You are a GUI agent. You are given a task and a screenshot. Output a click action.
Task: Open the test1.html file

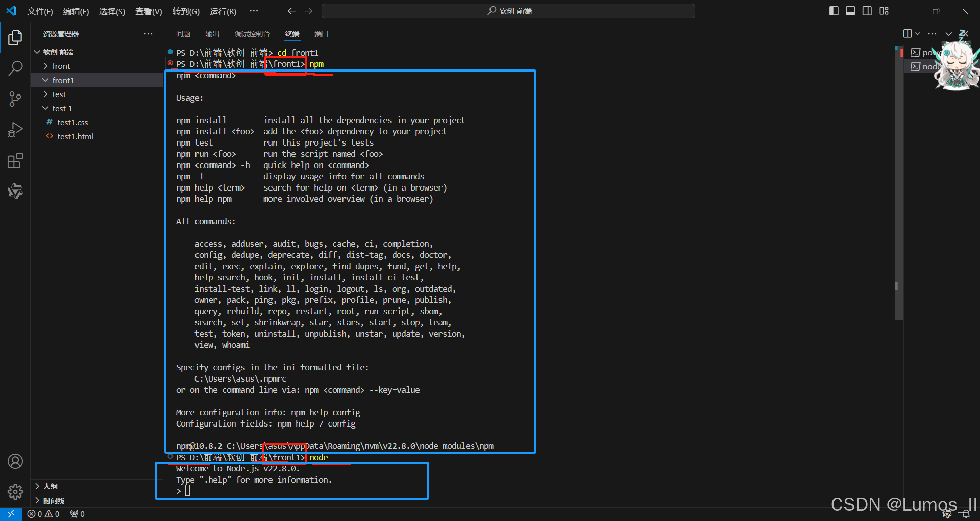97,136
